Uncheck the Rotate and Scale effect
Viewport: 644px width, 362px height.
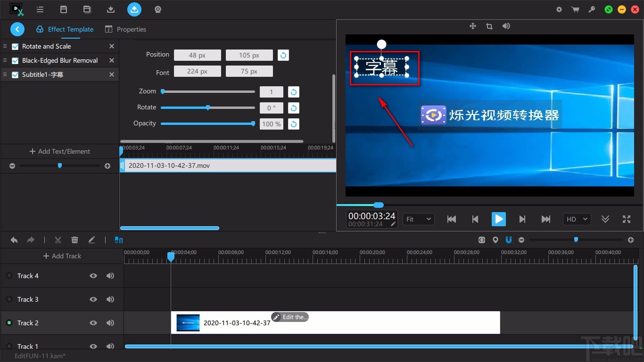pyautogui.click(x=15, y=47)
